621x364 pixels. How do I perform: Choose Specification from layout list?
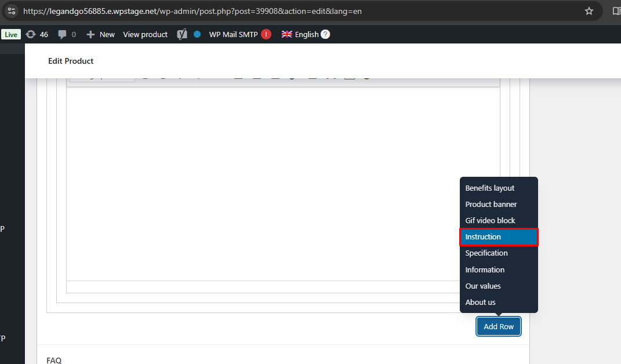[486, 253]
